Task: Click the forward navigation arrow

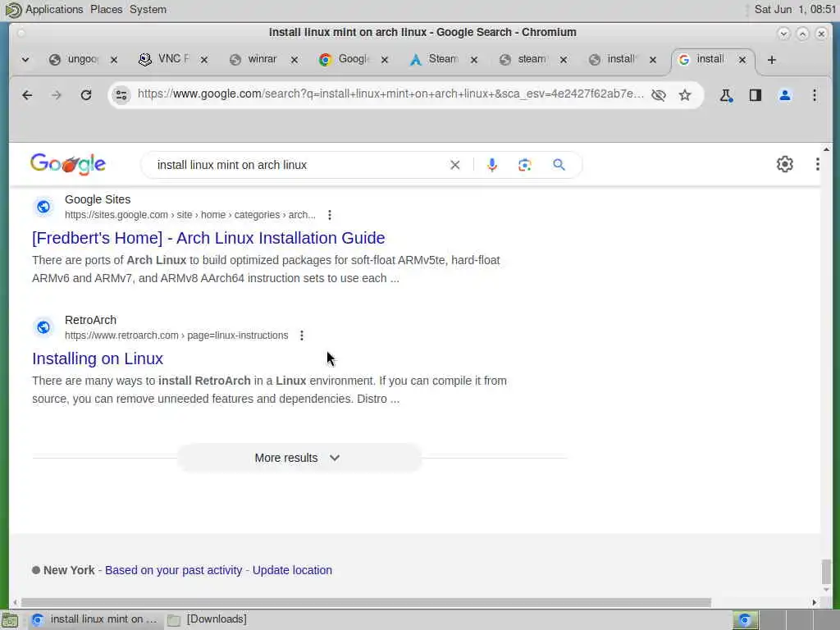Action: pos(57,95)
